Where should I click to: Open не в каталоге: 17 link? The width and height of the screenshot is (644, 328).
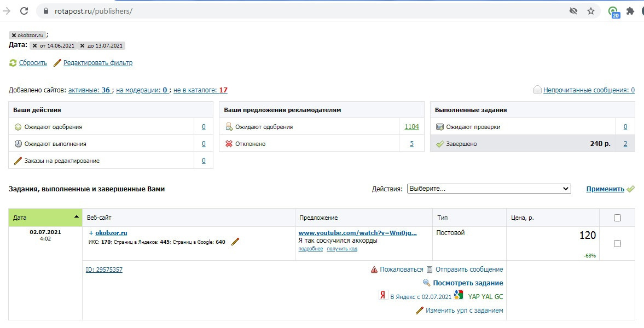tap(200, 90)
